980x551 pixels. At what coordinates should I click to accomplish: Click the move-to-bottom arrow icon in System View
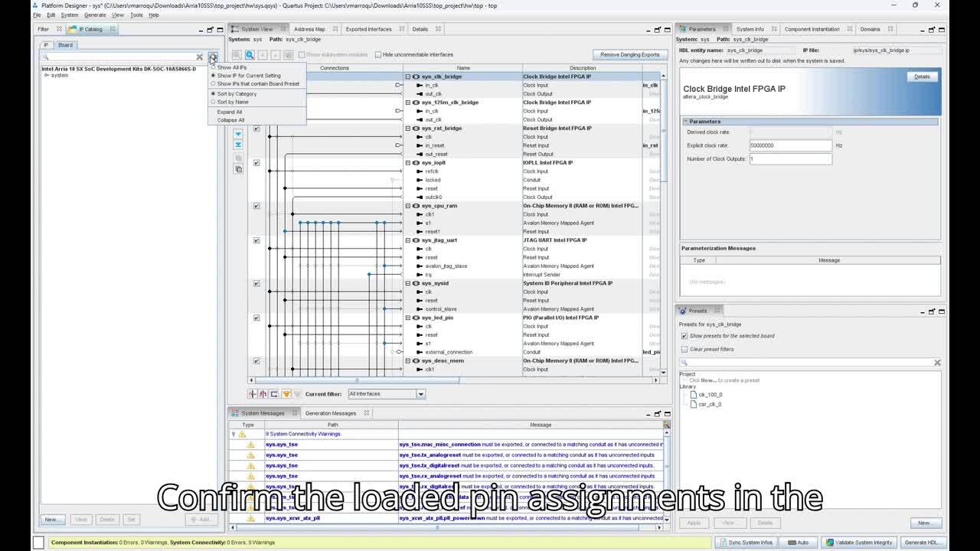coord(238,144)
